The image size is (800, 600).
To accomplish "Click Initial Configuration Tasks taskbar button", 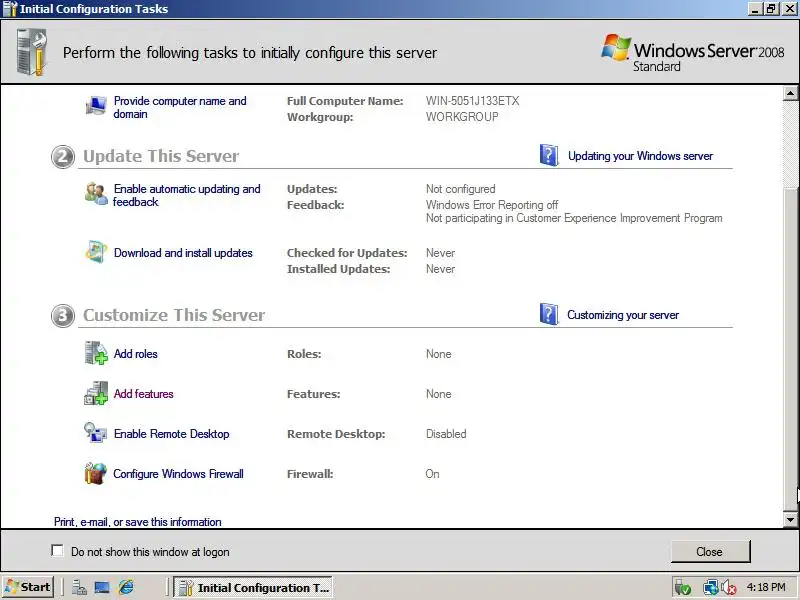I will coord(253,588).
